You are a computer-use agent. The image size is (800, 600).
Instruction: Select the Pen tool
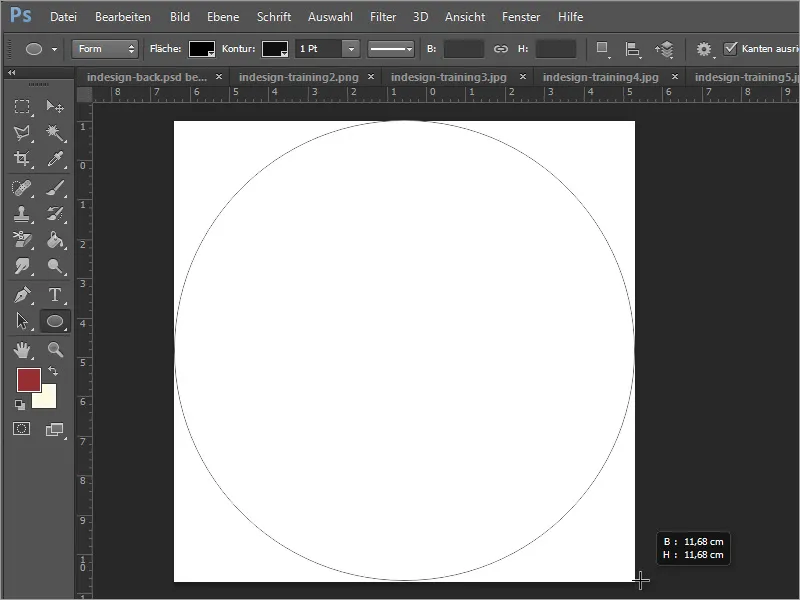(x=21, y=295)
